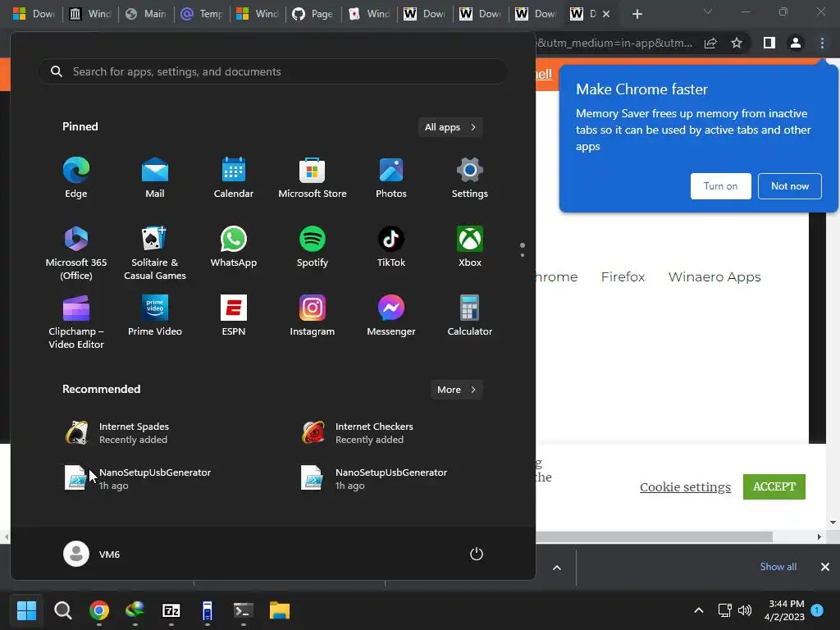The height and width of the screenshot is (630, 840).
Task: Close the Chrome downloads bar
Action: click(x=825, y=567)
